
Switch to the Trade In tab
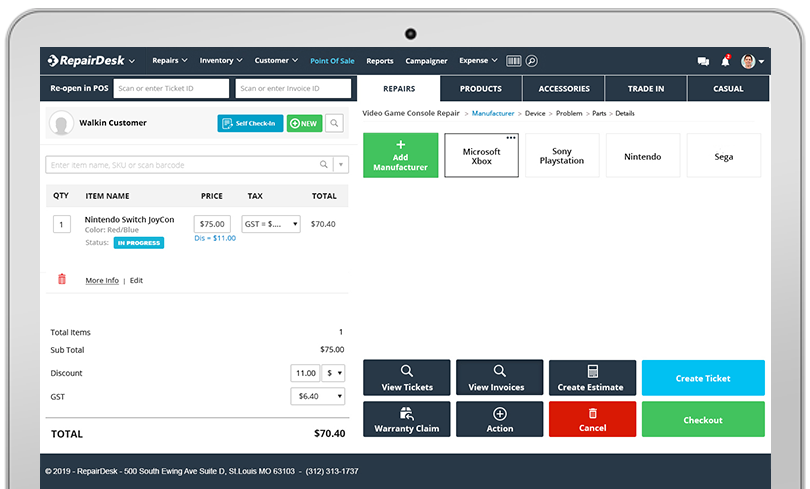646,89
